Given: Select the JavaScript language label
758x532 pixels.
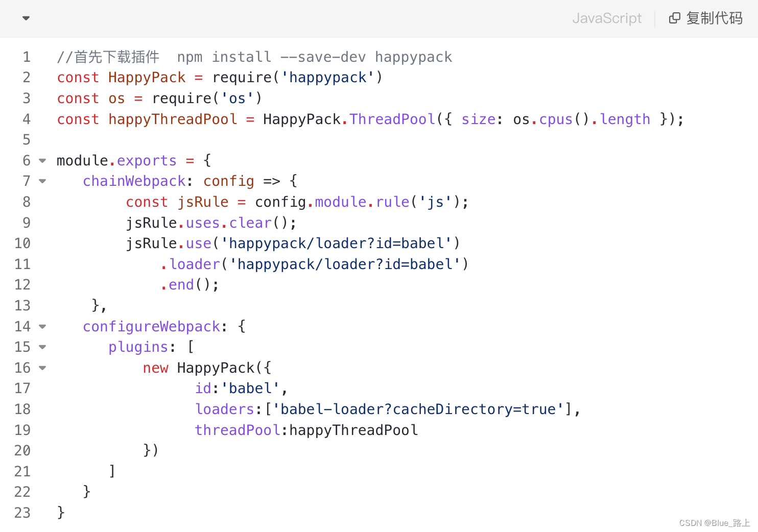Looking at the screenshot, I should (x=607, y=18).
